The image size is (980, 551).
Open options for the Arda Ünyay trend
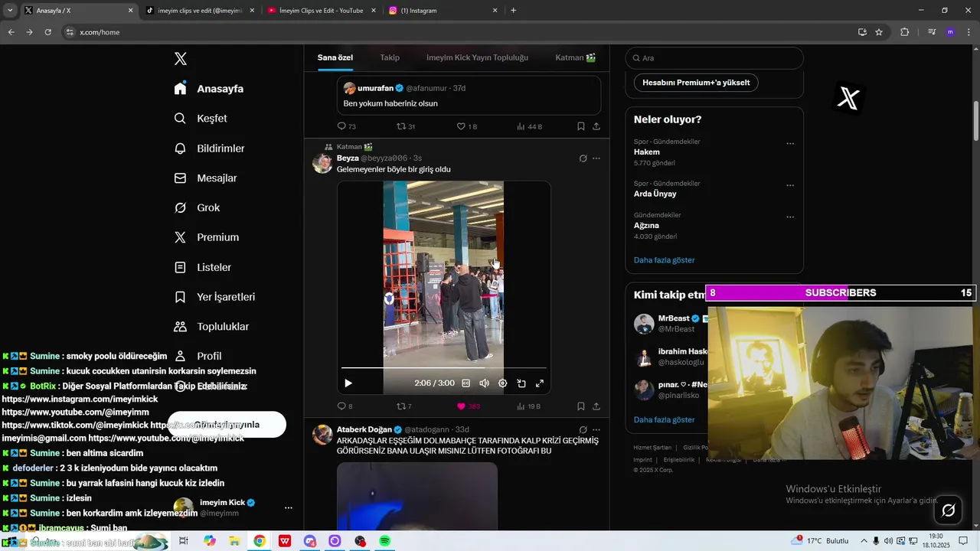coord(790,186)
